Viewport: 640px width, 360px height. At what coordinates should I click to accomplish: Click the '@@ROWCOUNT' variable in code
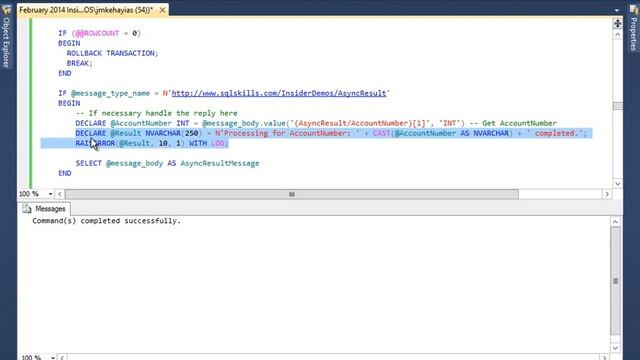(x=97, y=33)
